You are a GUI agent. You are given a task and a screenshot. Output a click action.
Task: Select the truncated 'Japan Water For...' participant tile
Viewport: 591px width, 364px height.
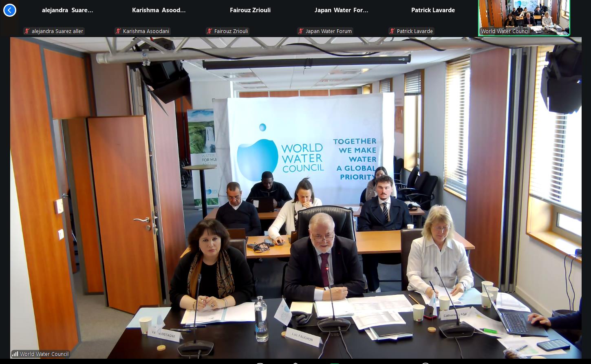[x=341, y=10]
